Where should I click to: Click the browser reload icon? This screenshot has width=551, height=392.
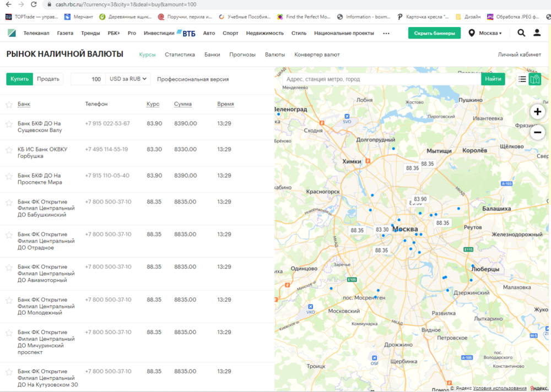[x=34, y=4]
